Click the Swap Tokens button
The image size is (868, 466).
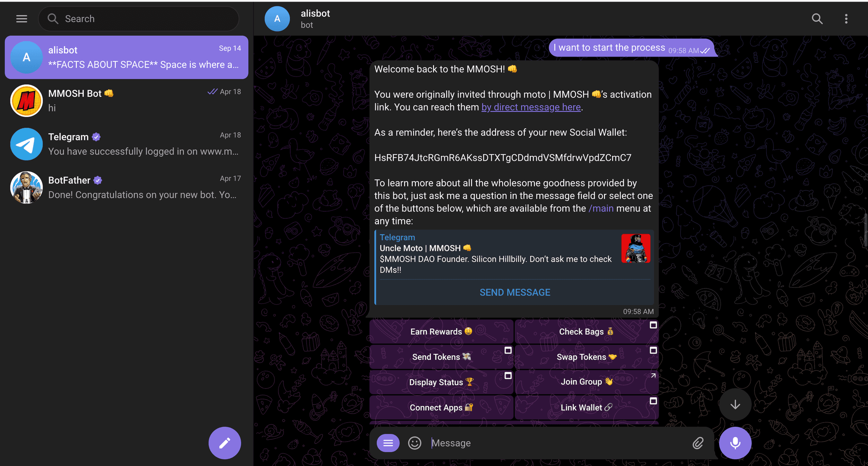[586, 357]
